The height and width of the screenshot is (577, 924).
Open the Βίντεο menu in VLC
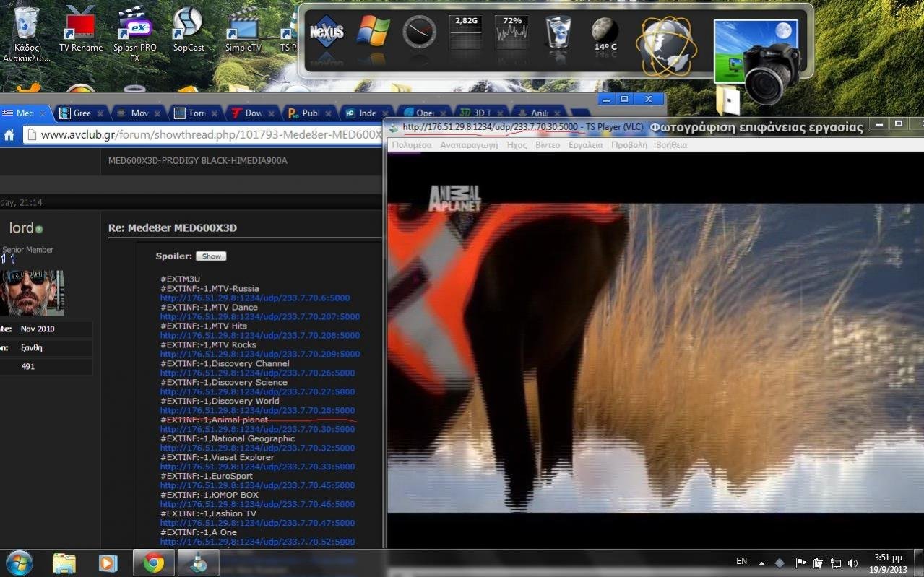pyautogui.click(x=548, y=145)
